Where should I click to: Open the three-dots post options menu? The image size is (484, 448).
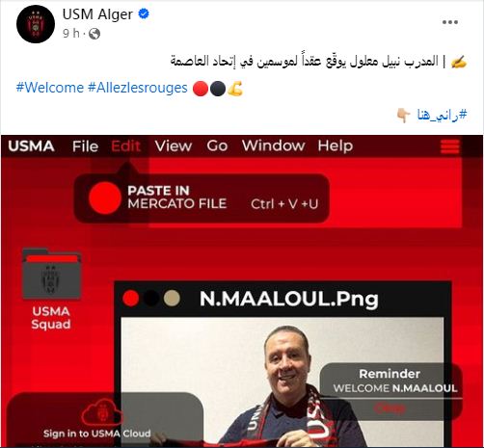pos(450,22)
